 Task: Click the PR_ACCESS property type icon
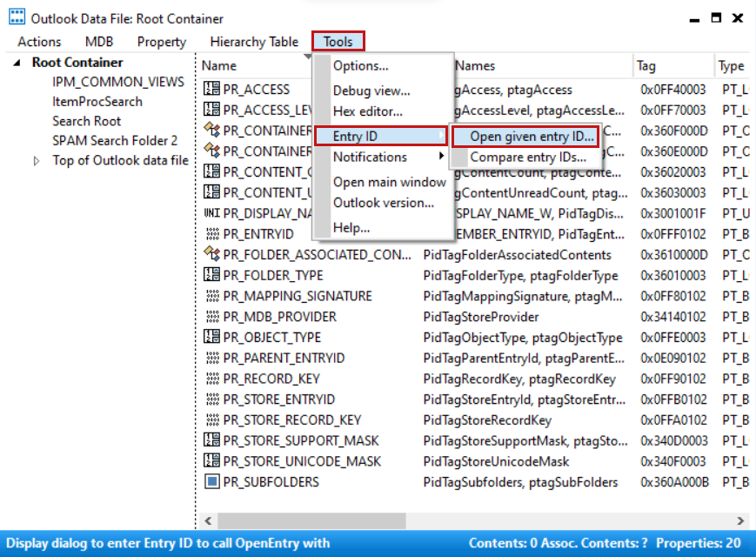pos(211,89)
